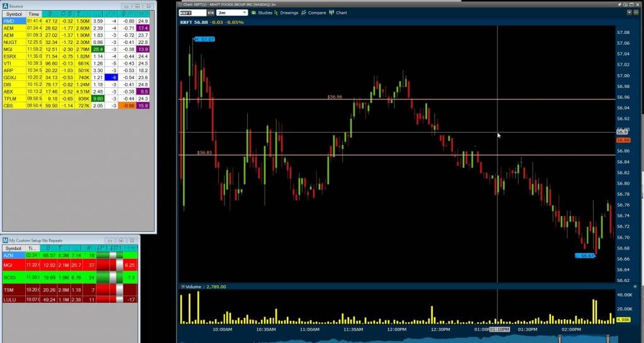The height and width of the screenshot is (343, 644).
Task: Click the H: 57.07 high price marker
Action: [204, 39]
